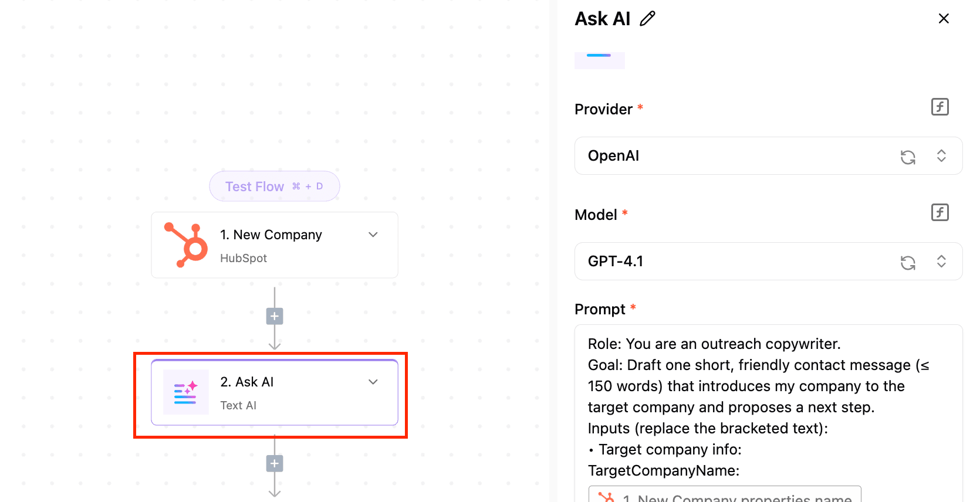Screen dimensions: 980x502
Task: Toggle dynamic value mode for Model
Action: pos(940,212)
